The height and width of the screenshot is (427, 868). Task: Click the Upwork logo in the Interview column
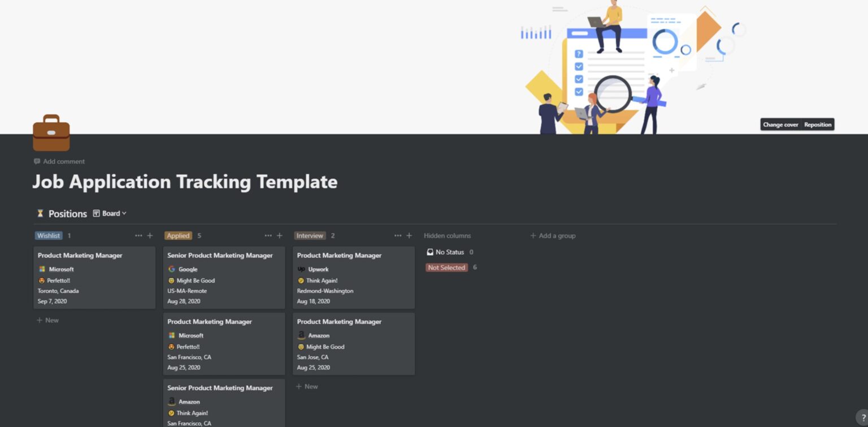click(301, 269)
